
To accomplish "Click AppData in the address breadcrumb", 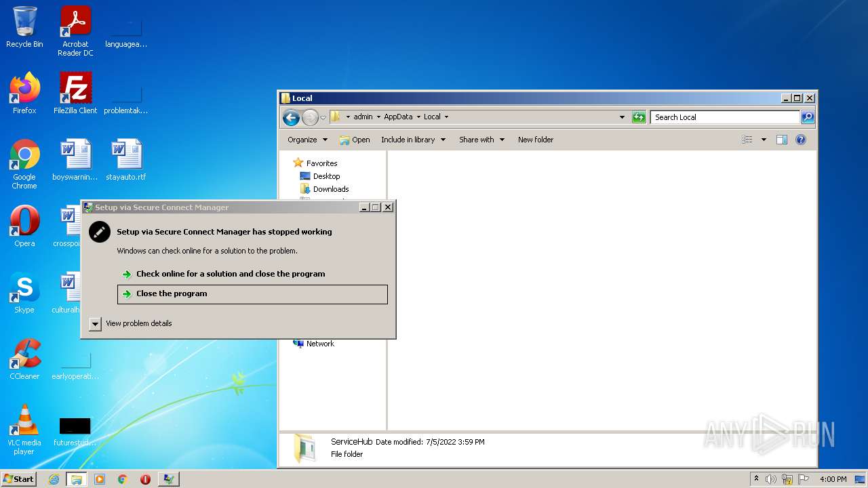I will [x=398, y=117].
